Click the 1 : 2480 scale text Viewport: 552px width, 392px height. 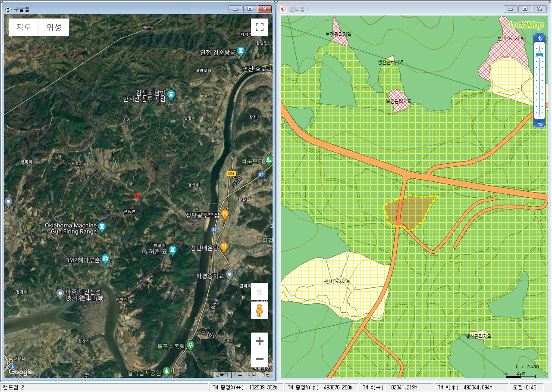[x=527, y=367]
